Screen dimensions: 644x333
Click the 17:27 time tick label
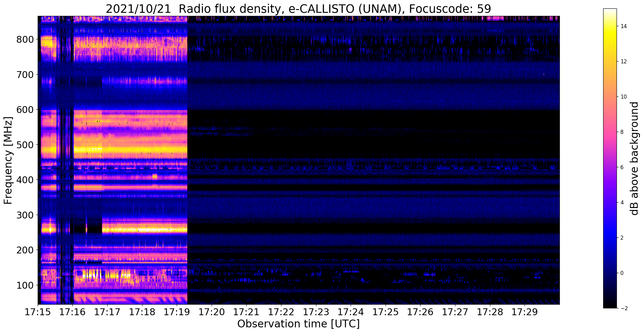click(455, 312)
